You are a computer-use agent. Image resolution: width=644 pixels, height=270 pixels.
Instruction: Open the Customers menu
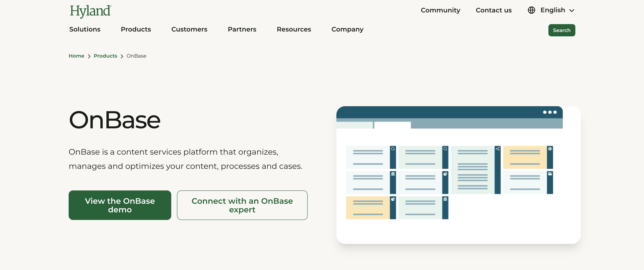pos(189,29)
